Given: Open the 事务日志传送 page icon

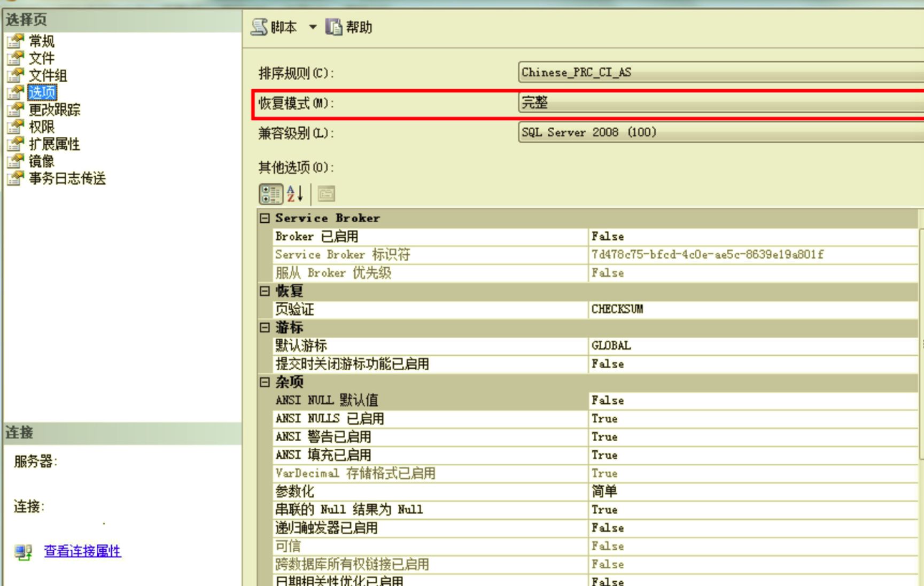Looking at the screenshot, I should (15, 177).
